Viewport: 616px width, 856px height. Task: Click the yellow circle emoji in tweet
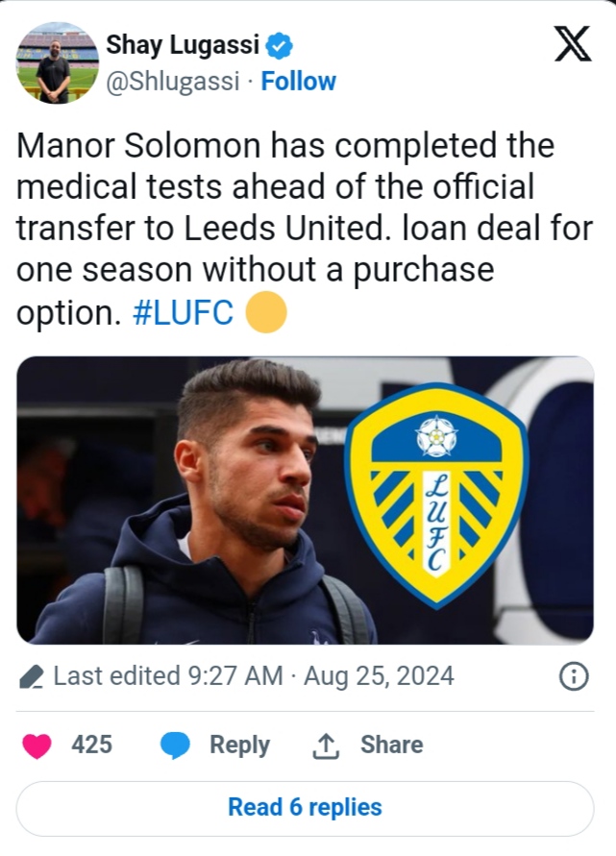click(x=266, y=314)
